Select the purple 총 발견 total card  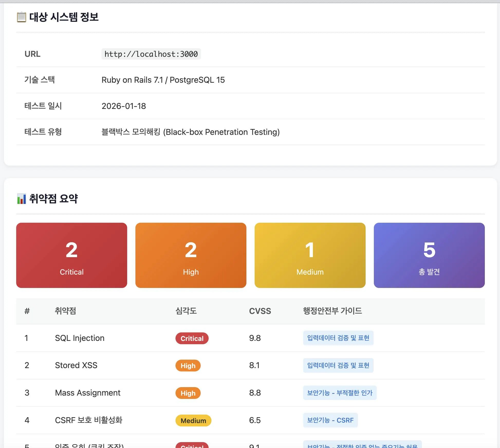[429, 255]
